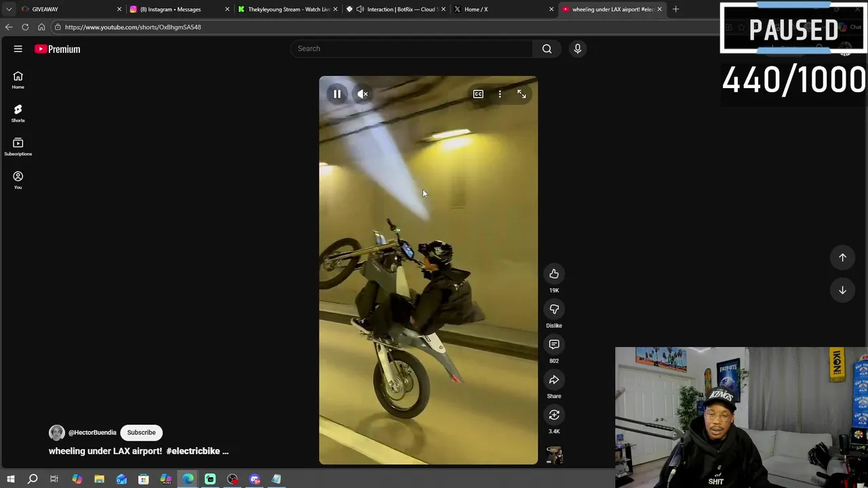Subscribe to @HectorBuendia
The height and width of the screenshot is (488, 868).
coord(141,432)
